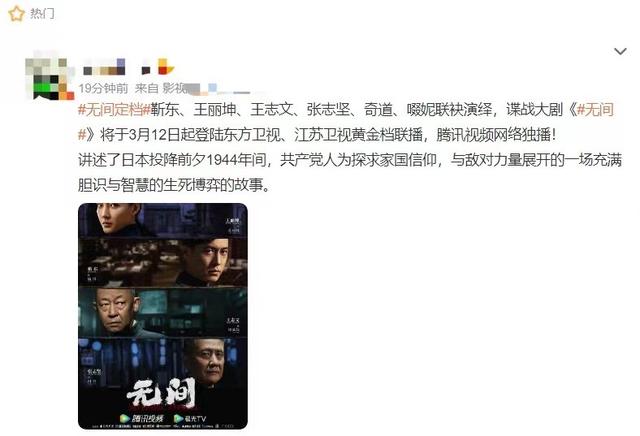Click the 极光TV logo on the poster
This screenshot has width=640, height=436.
(x=190, y=418)
